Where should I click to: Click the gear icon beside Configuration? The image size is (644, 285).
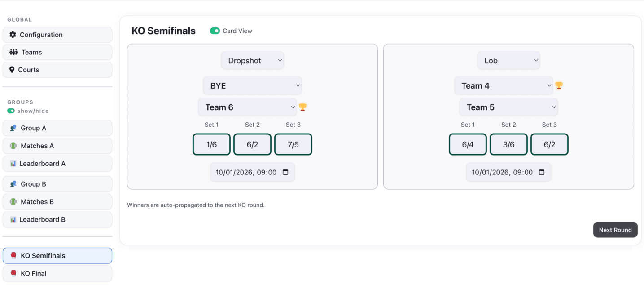[13, 35]
